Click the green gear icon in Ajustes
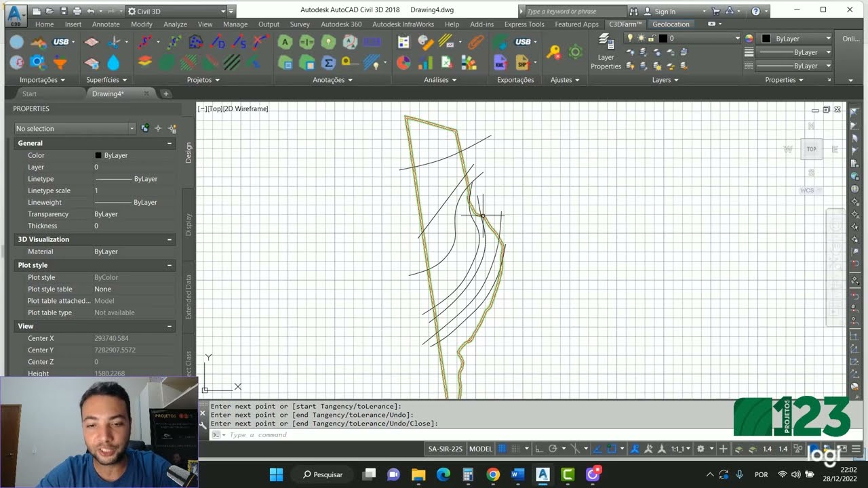The height and width of the screenshot is (488, 868). [576, 52]
